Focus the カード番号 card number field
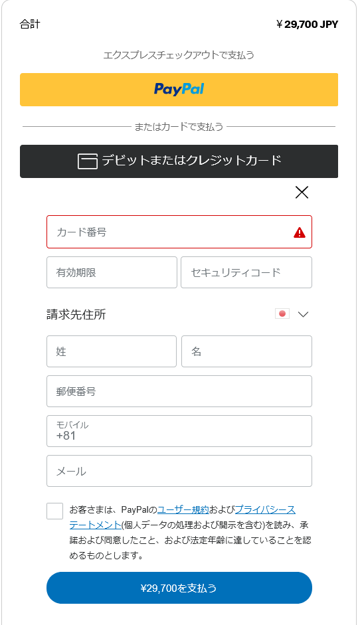 179,232
